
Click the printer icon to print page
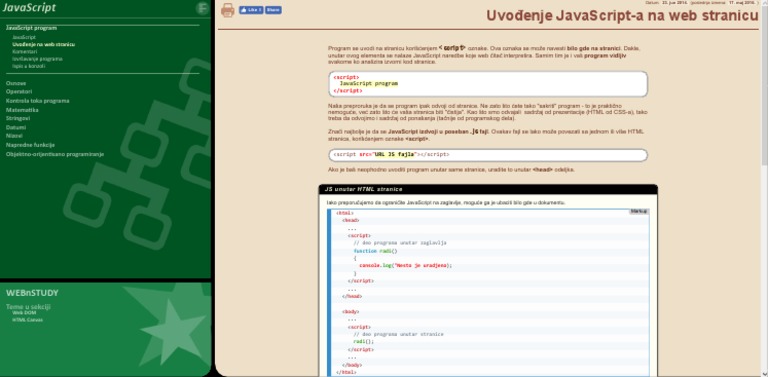227,10
